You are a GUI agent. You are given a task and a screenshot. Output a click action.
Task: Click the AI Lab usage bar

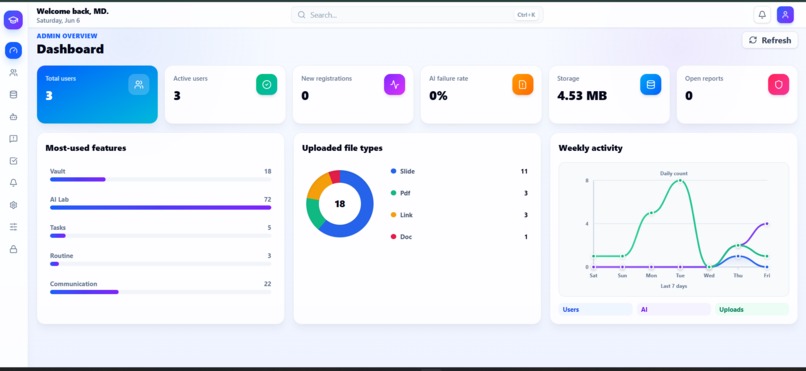(x=160, y=208)
